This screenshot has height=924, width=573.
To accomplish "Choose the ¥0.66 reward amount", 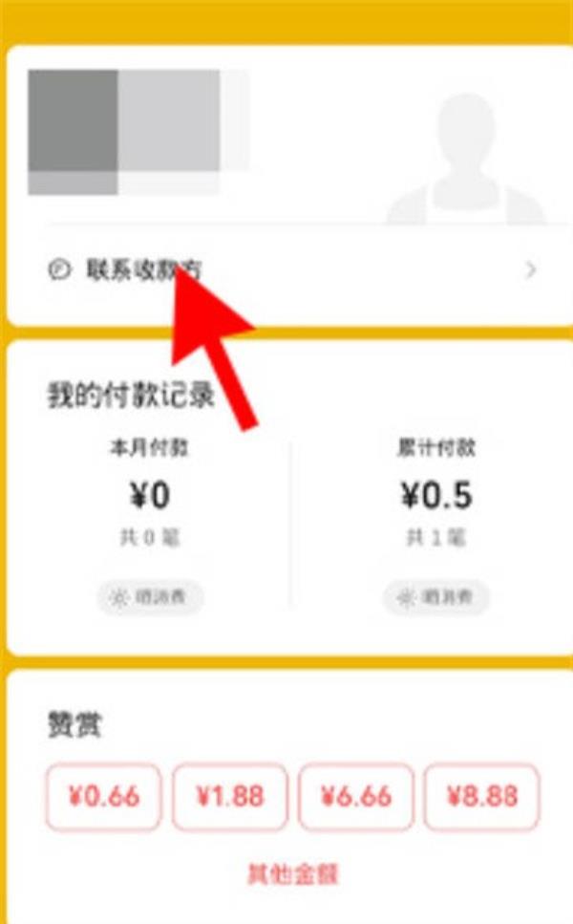I will click(x=104, y=796).
